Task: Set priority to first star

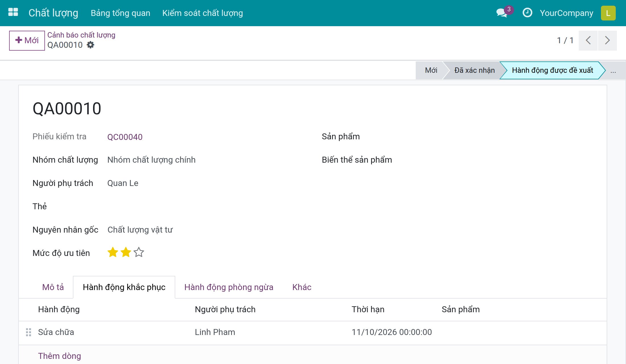Action: (113, 252)
